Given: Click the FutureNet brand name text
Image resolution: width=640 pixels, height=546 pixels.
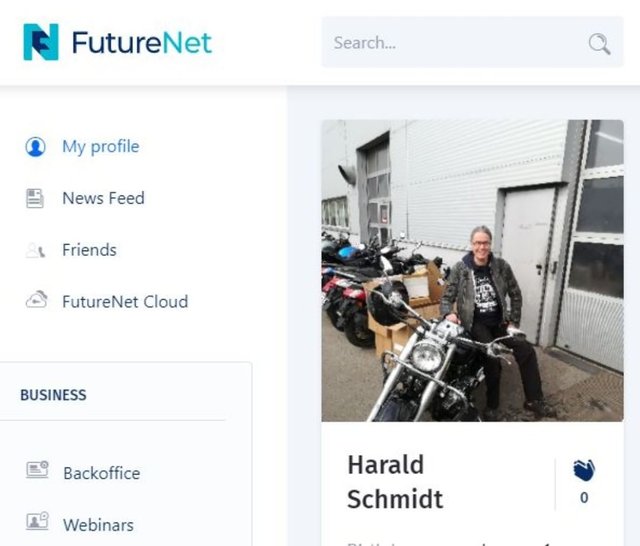Looking at the screenshot, I should (141, 42).
